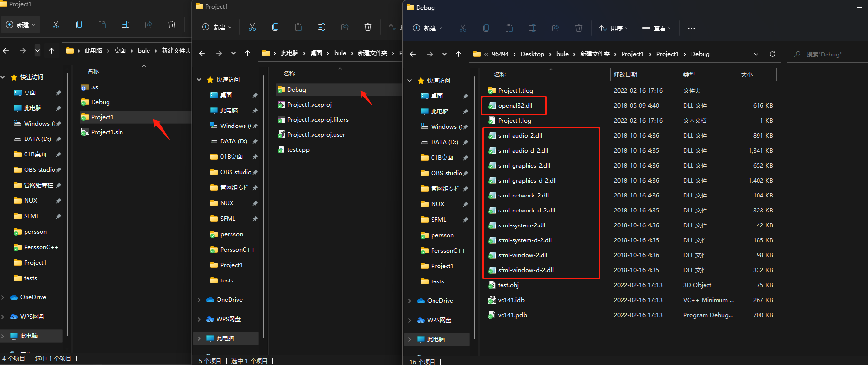
Task: Click 新建文件夹 breadcrumb in Debug window
Action: (x=595, y=54)
